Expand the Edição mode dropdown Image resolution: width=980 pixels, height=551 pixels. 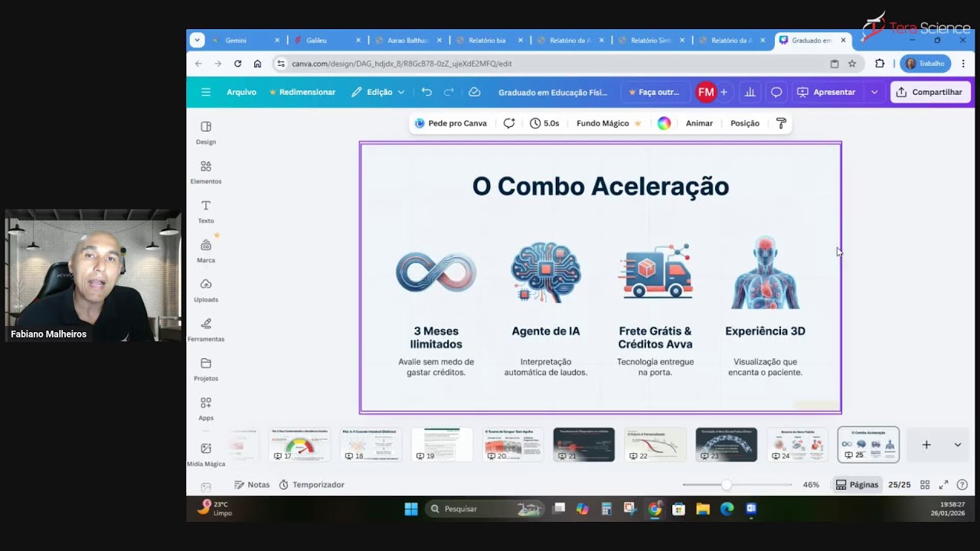tap(378, 92)
